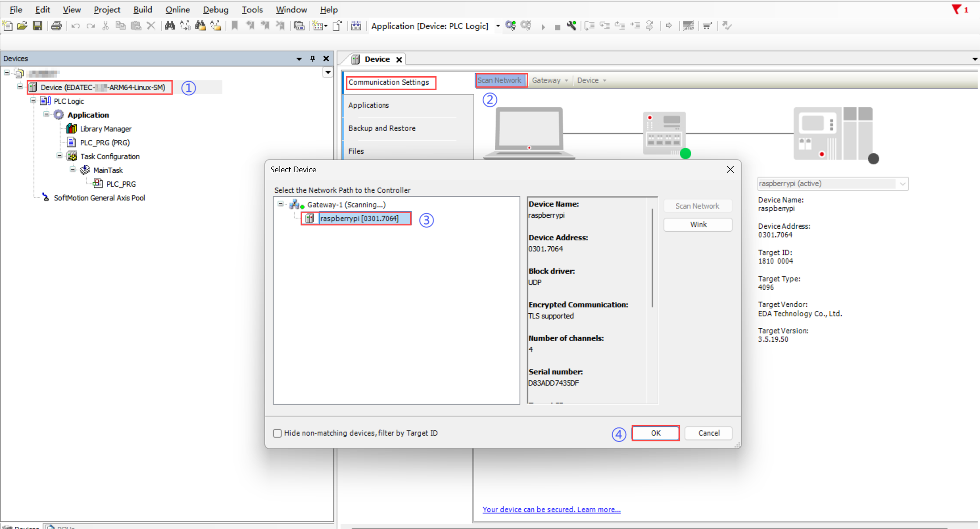Click the Open project folder icon
The image size is (980, 529).
[x=22, y=26]
